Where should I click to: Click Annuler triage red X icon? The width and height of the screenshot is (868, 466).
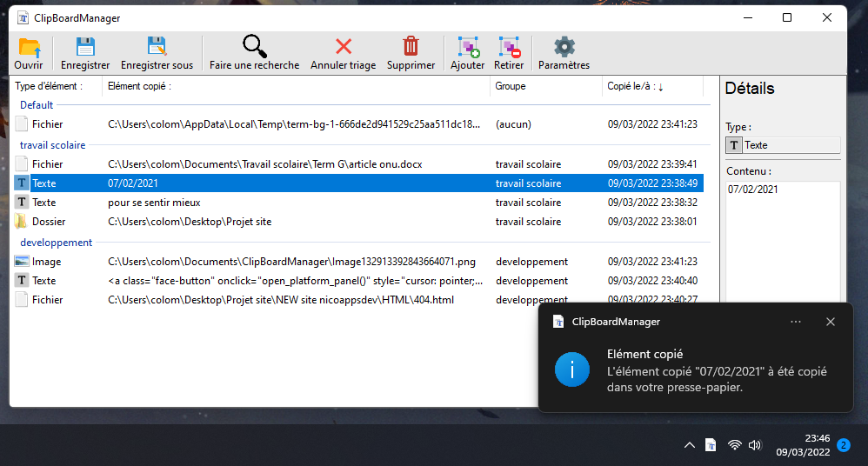344,48
